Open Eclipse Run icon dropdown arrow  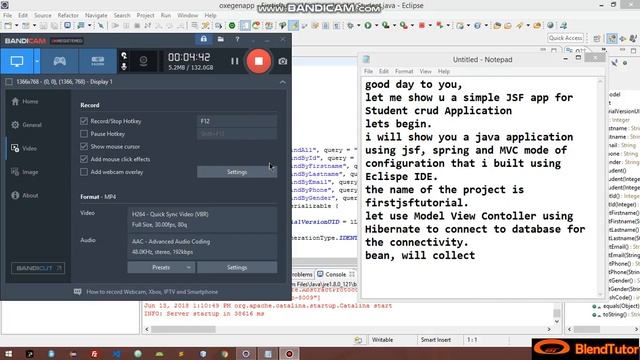click(376, 26)
